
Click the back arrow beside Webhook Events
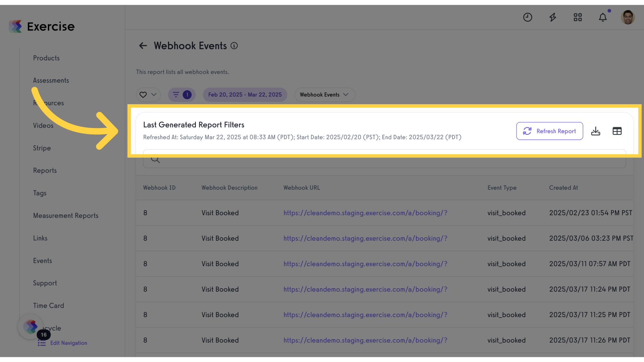coord(143,46)
